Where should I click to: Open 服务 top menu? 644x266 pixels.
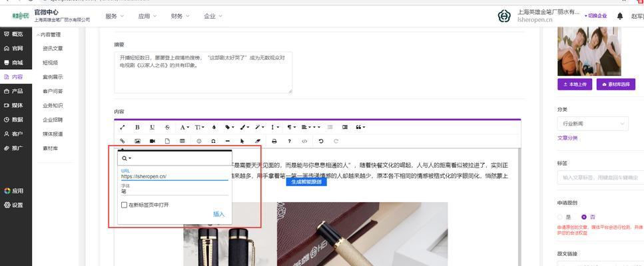tap(115, 17)
